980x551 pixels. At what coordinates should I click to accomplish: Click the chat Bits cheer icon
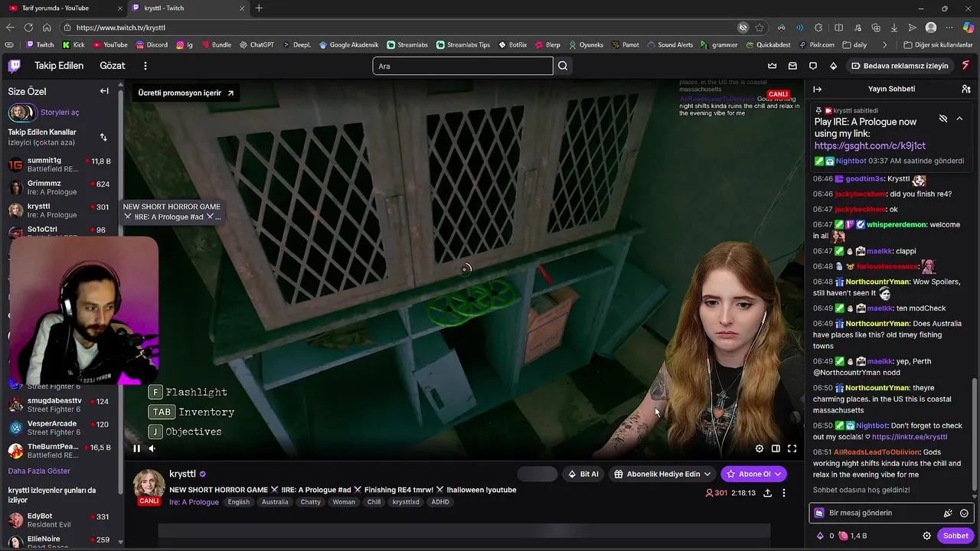[948, 513]
